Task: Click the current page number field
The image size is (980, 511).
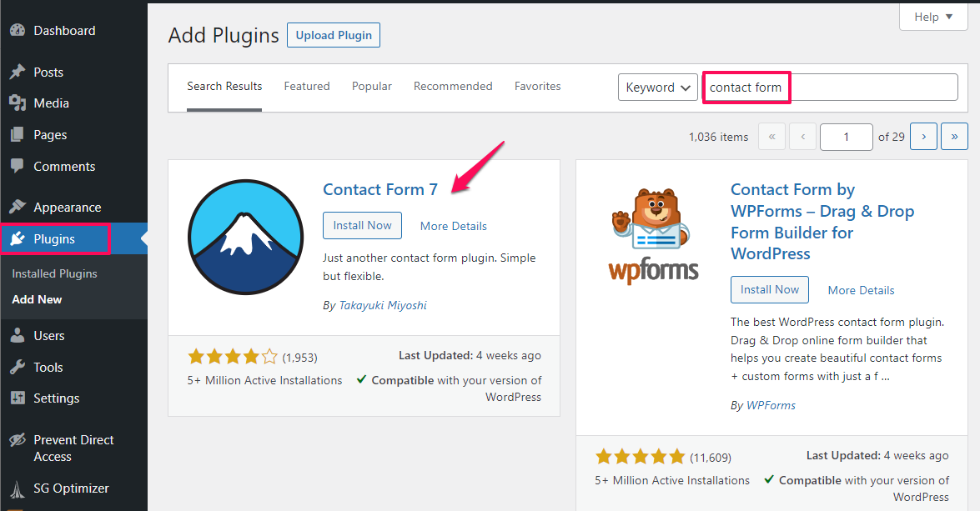Action: click(x=847, y=137)
